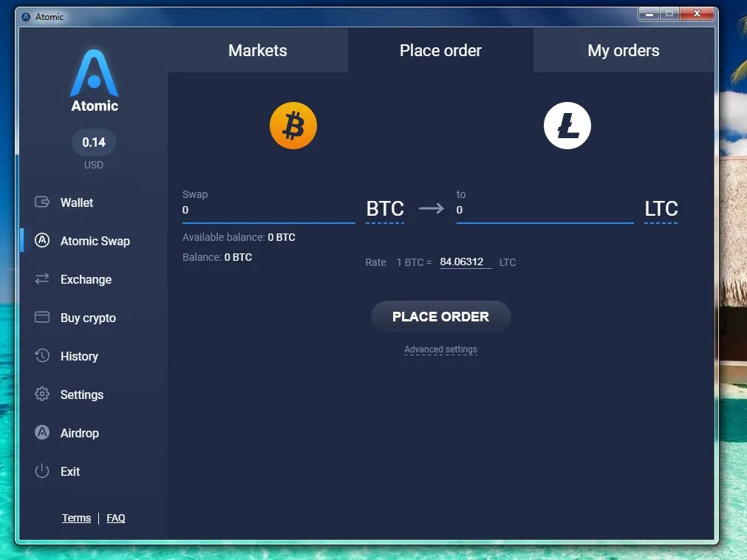Focus the Swap amount input field
747x560 pixels.
pos(269,210)
